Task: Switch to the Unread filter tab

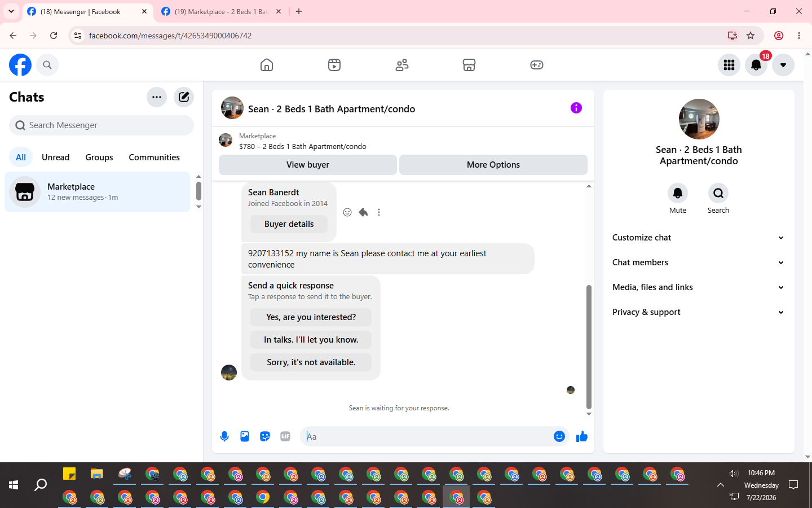Action: pyautogui.click(x=56, y=157)
